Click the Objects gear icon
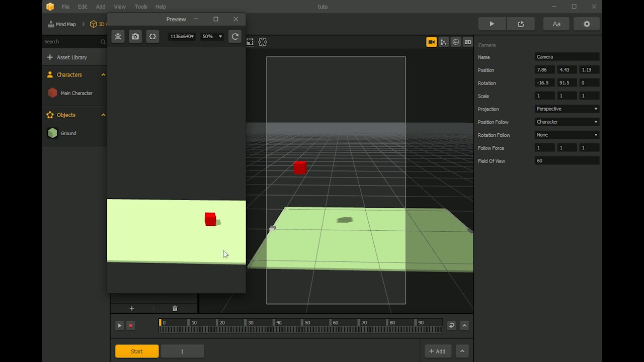This screenshot has height=362, width=644. pos(50,115)
